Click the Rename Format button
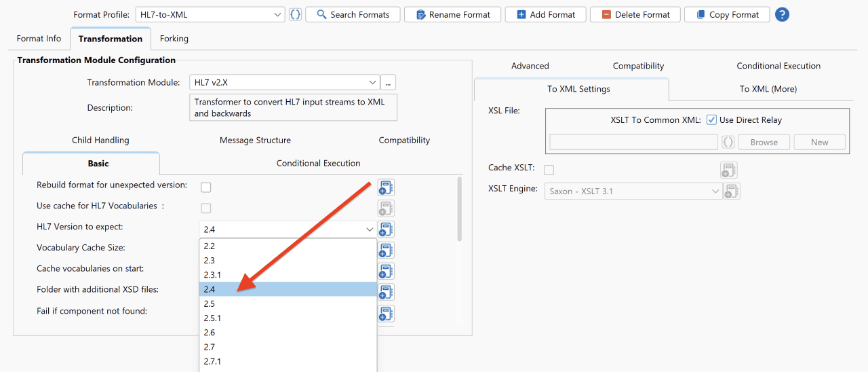 point(452,14)
